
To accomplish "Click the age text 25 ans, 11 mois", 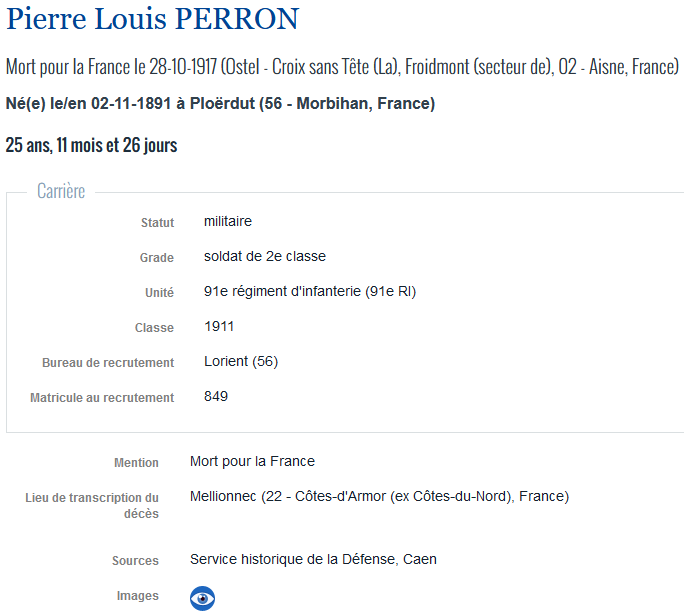I will point(91,145).
